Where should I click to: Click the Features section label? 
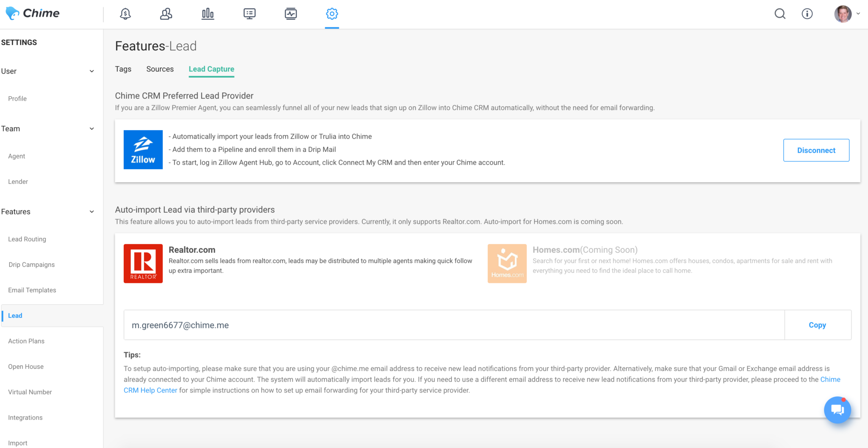(x=16, y=212)
